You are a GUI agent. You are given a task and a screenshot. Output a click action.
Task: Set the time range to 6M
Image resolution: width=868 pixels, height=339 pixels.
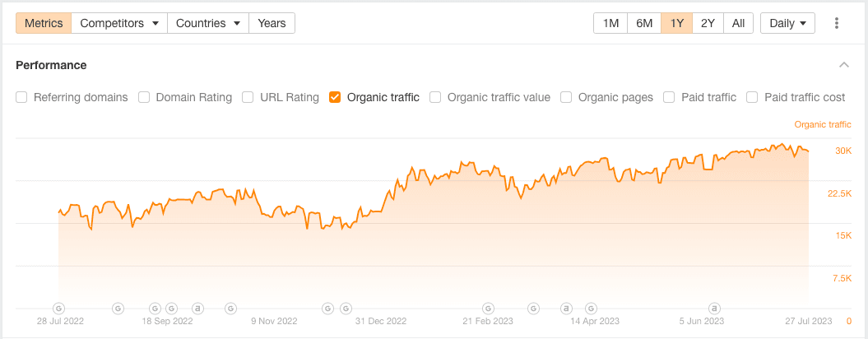[x=644, y=23]
